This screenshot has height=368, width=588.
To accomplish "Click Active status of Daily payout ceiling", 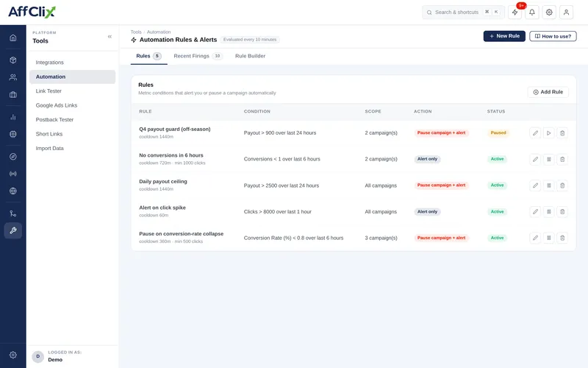I will click(x=498, y=185).
